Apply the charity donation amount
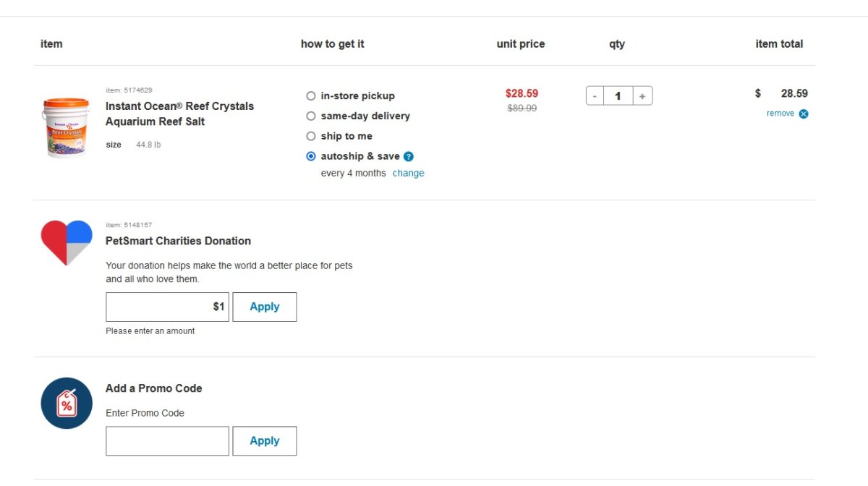Viewport: 868px width, 486px height. click(265, 307)
